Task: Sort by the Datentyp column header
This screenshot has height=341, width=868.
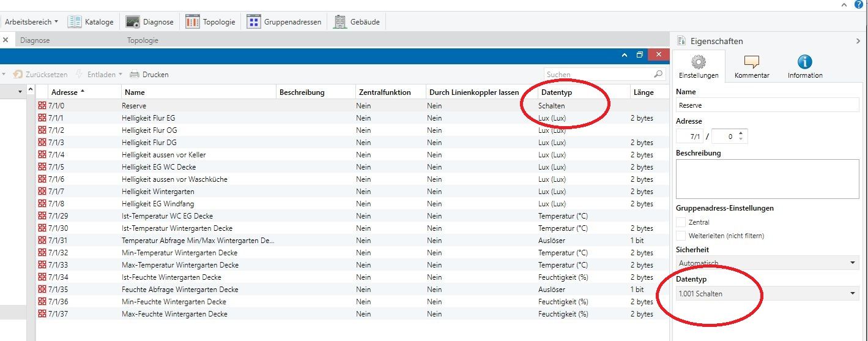Action: [583, 92]
